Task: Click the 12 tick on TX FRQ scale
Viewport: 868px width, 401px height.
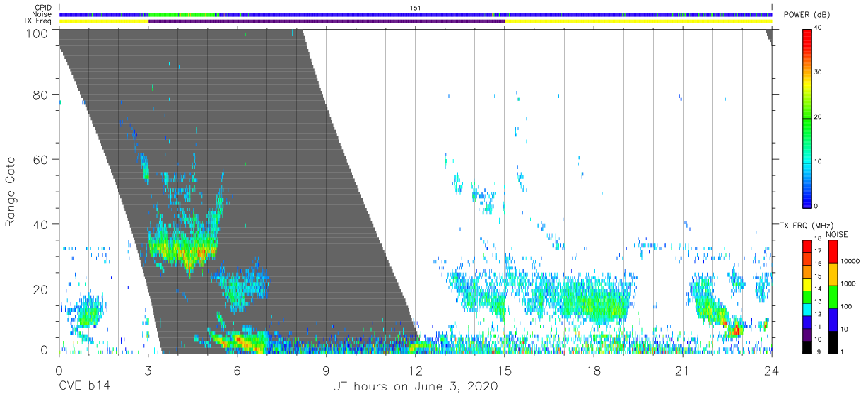Action: pyautogui.click(x=818, y=314)
